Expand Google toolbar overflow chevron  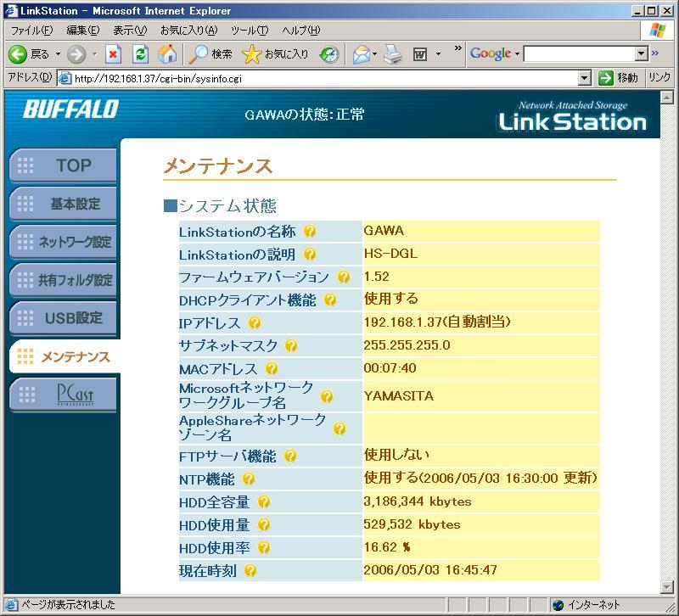coord(655,53)
